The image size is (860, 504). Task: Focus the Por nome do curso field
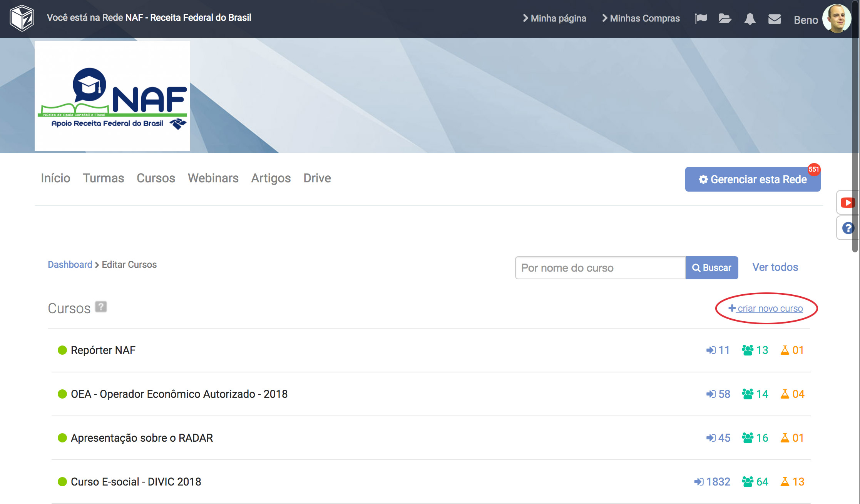[600, 268]
